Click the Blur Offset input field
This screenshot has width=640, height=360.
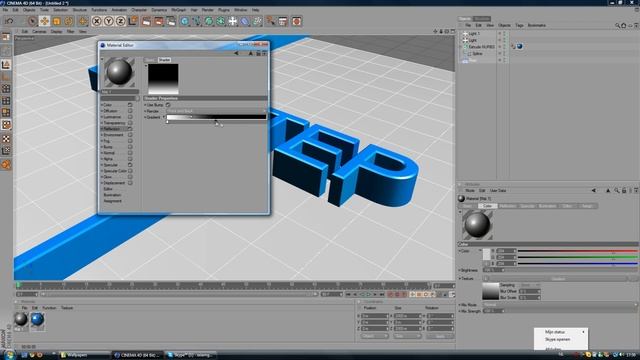[530, 291]
